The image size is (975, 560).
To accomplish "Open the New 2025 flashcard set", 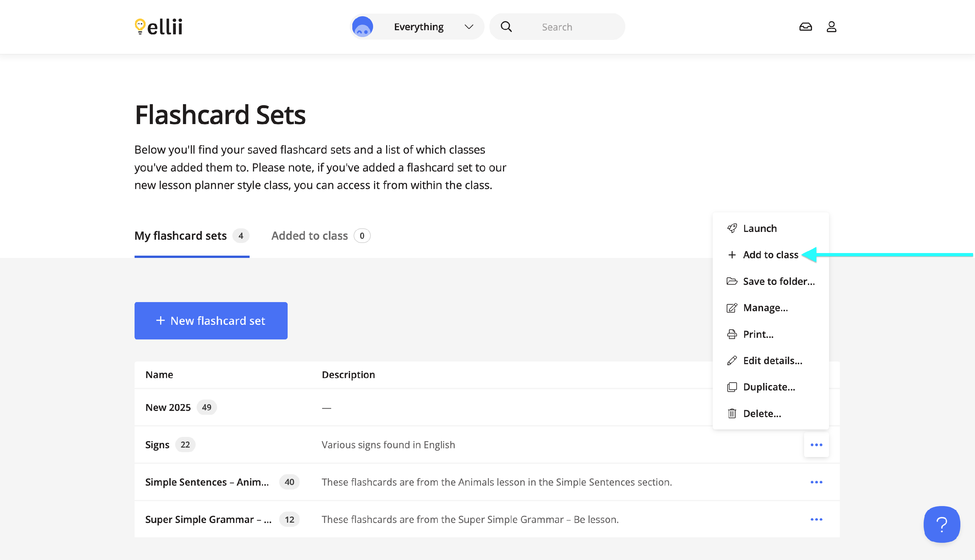I will tap(168, 408).
